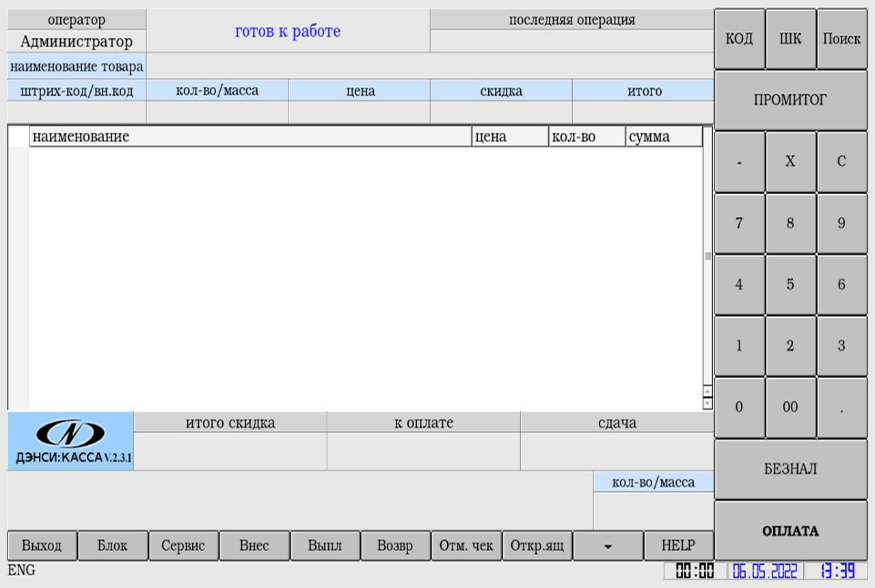The height and width of the screenshot is (588, 875).
Task: Tap the C clear key
Action: pyautogui.click(x=842, y=161)
